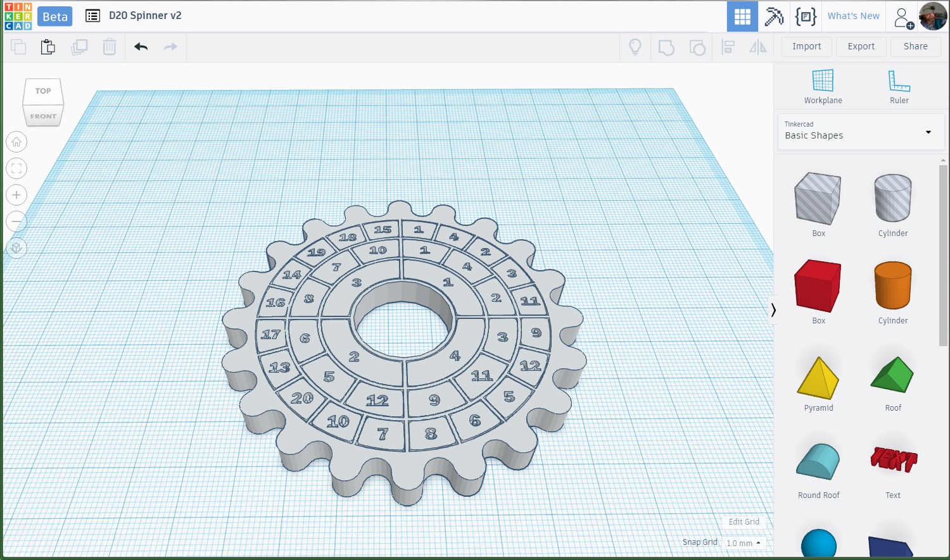
Task: Switch to the 3D design grid view
Action: [742, 16]
